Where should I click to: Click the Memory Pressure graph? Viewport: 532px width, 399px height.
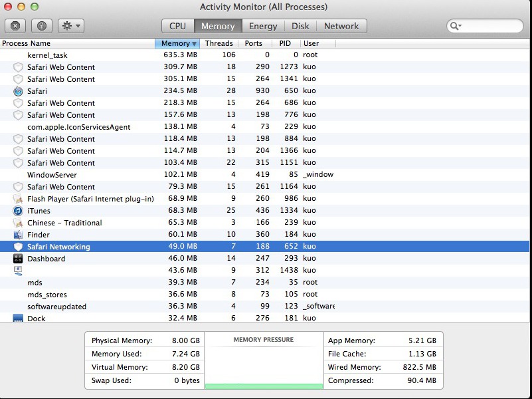coord(264,360)
